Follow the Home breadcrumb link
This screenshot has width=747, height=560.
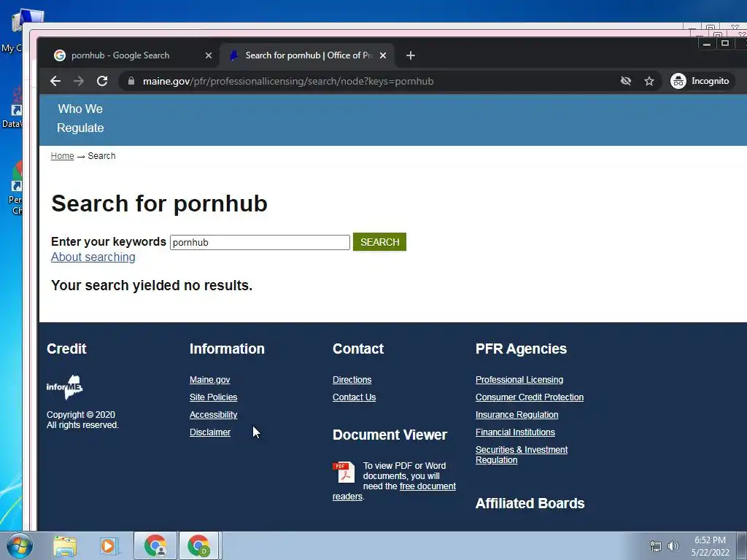(63, 156)
